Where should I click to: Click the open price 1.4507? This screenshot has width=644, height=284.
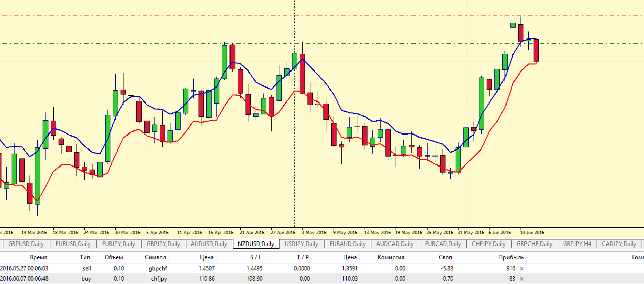tap(206, 268)
